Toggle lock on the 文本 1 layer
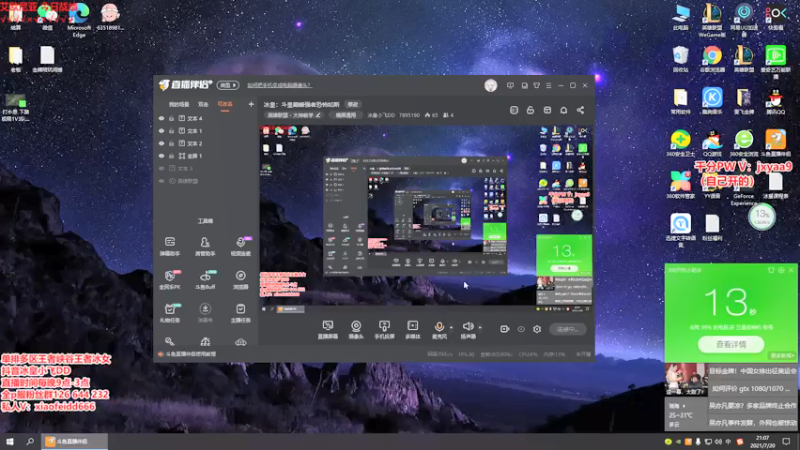This screenshot has height=450, width=800. (171, 131)
